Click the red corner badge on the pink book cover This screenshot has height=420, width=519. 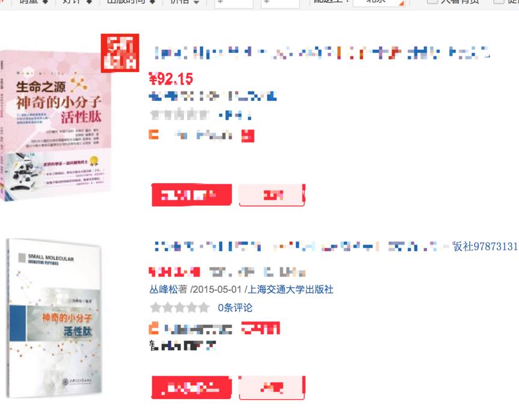[120, 53]
